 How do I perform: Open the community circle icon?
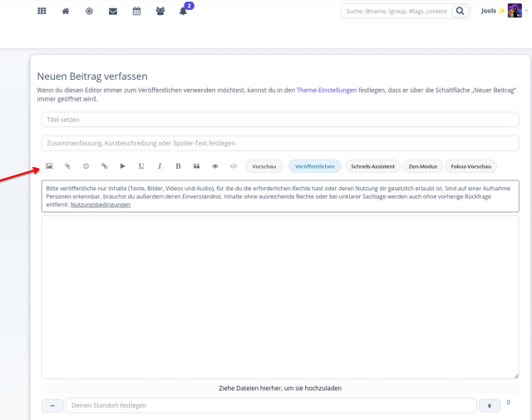tap(89, 11)
